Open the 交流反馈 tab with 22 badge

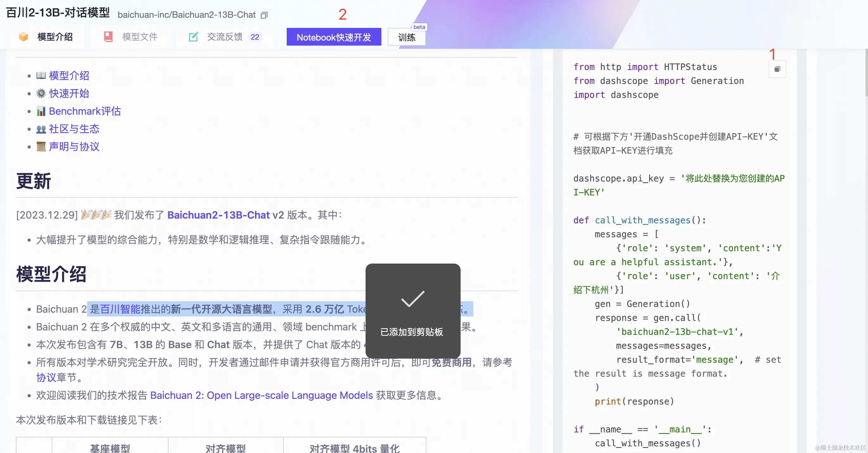[x=225, y=37]
